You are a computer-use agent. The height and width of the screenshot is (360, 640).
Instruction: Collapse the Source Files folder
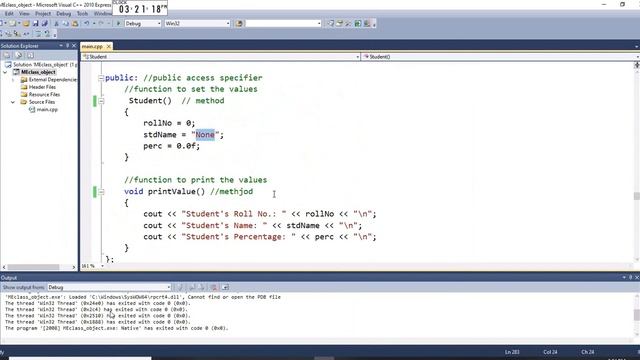13,102
